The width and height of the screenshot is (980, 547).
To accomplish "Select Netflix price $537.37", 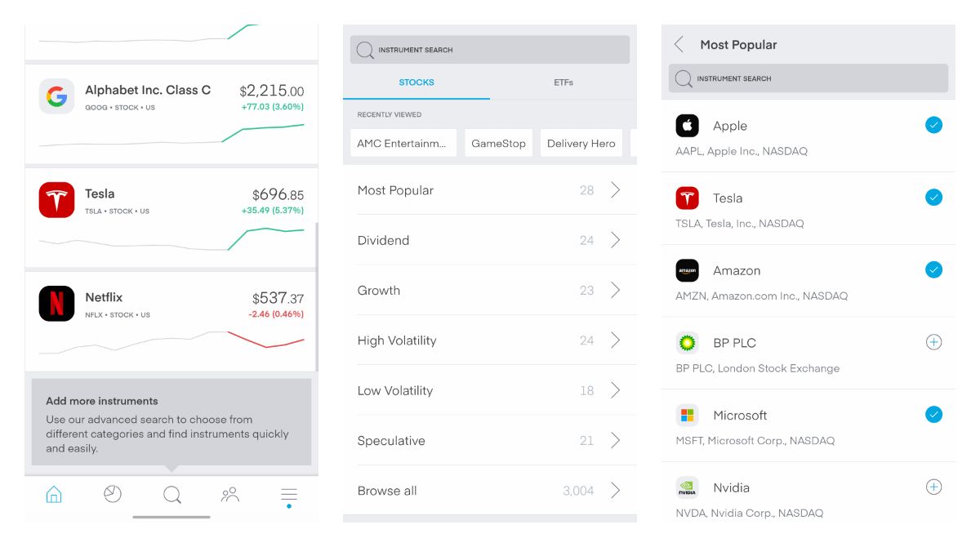I will 278,298.
